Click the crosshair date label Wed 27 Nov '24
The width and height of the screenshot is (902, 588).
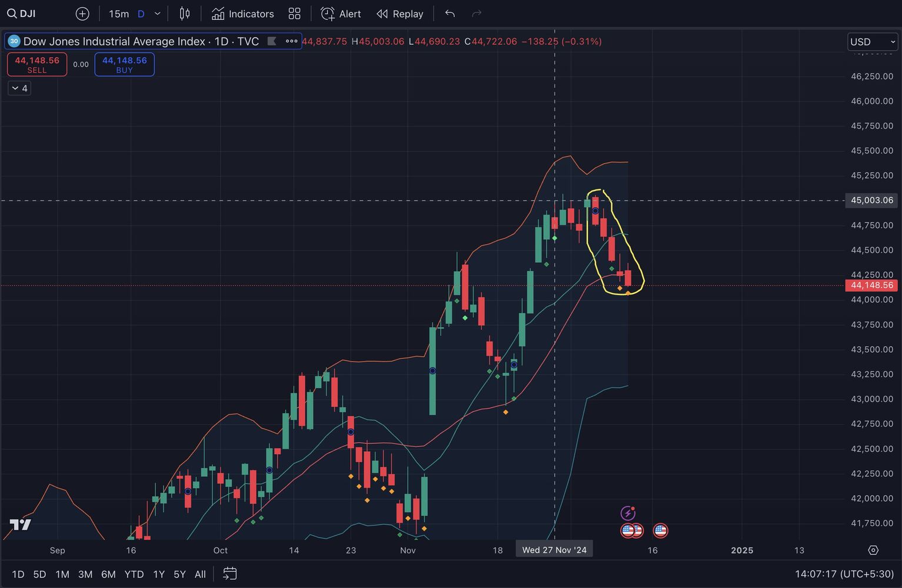554,550
